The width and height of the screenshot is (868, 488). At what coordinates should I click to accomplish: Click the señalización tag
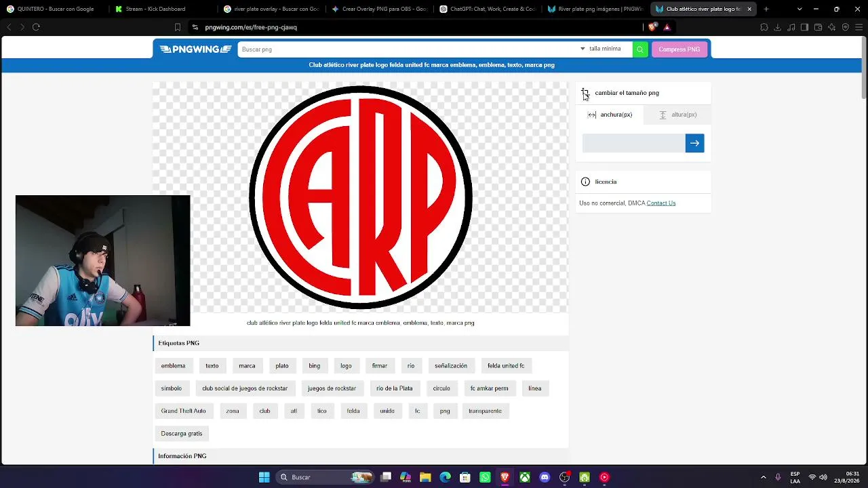click(451, 366)
